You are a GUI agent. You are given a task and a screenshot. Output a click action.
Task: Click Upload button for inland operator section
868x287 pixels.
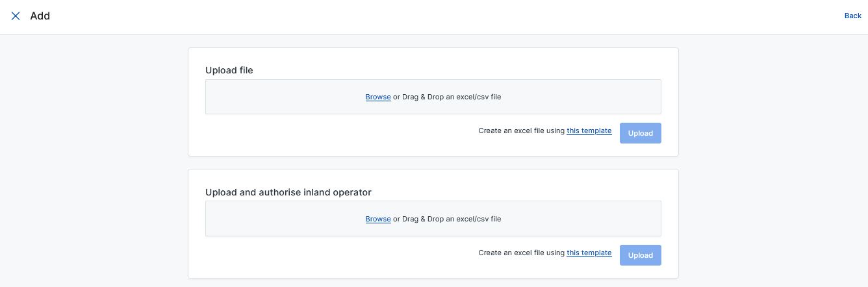coord(640,255)
